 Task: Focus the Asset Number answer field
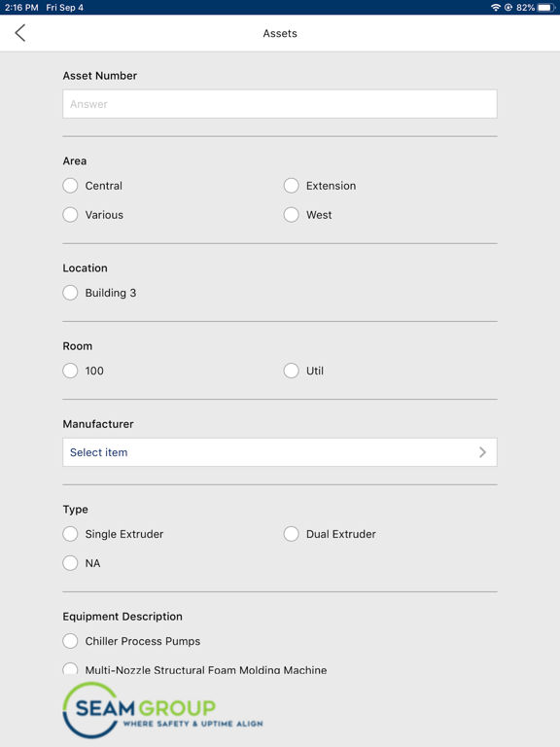[280, 104]
